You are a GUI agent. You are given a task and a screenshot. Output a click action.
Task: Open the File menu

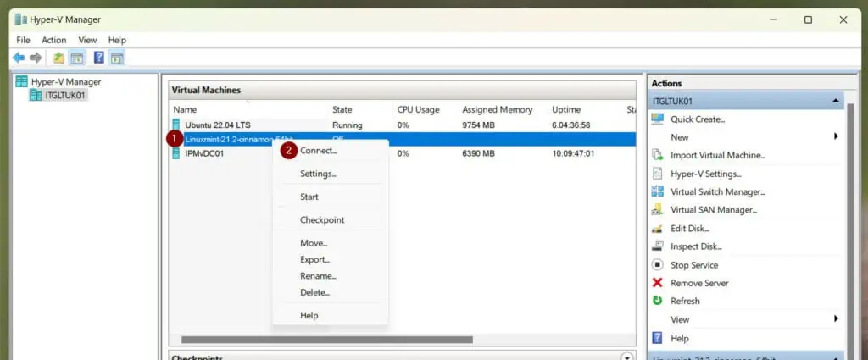(23, 40)
